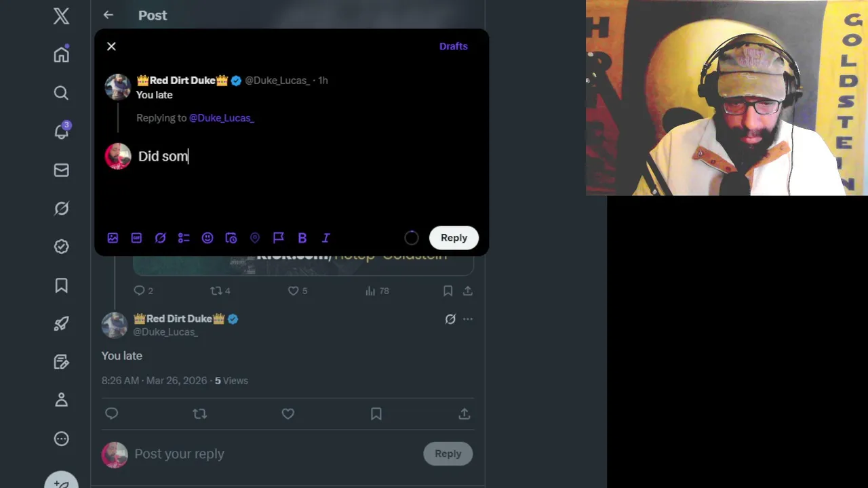
Task: Open Grok icon in left sidebar
Action: [x=61, y=209]
